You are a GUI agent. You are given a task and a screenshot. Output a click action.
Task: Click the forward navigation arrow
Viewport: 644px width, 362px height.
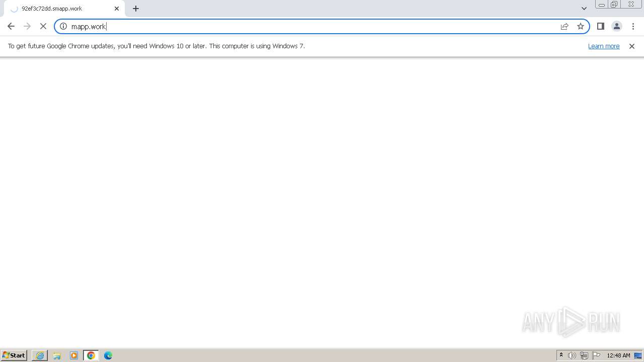27,26
